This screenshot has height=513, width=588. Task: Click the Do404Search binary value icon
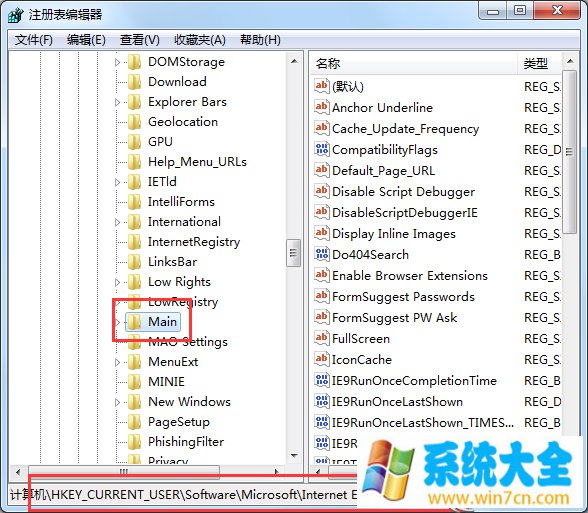tap(322, 254)
